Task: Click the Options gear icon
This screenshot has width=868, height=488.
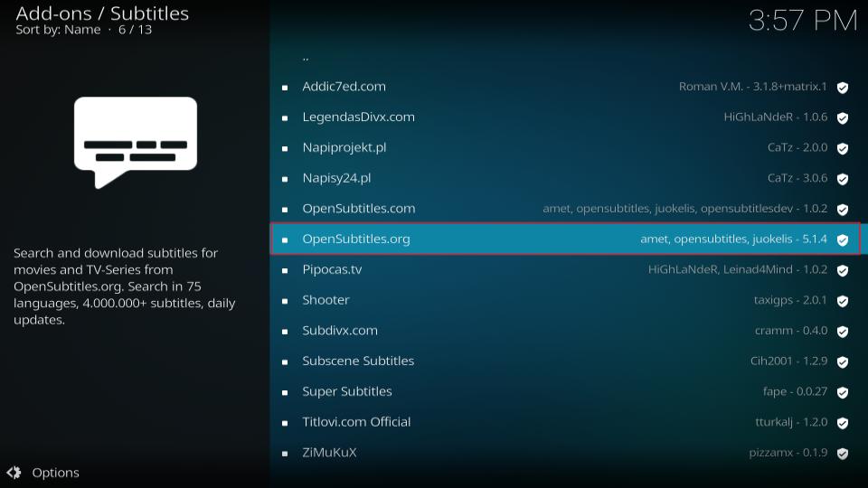Action: point(14,473)
